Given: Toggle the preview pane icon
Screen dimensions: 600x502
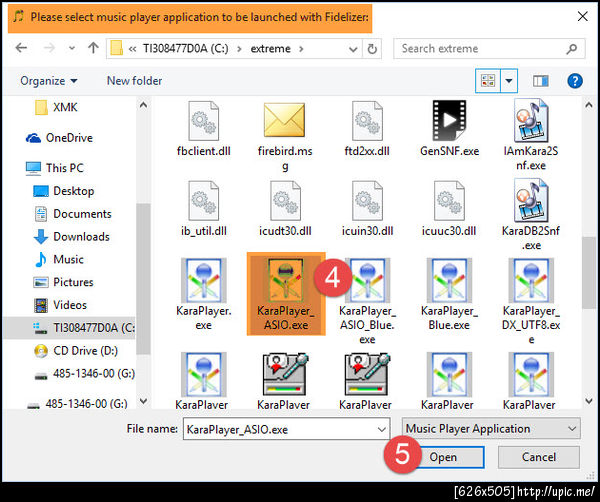Looking at the screenshot, I should pos(540,81).
